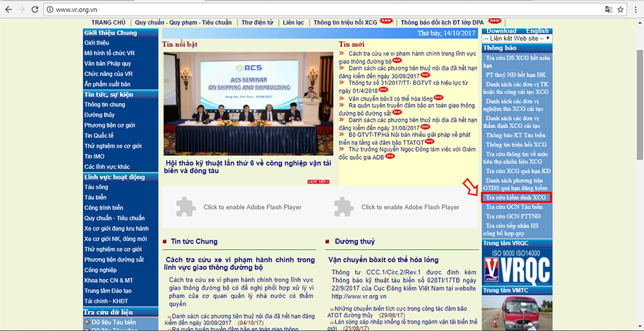Screen dimensions: 644x331
Task: Open Quy chuẩn - Quy phạm - Tiêu chuẩn menu
Action: click(183, 23)
